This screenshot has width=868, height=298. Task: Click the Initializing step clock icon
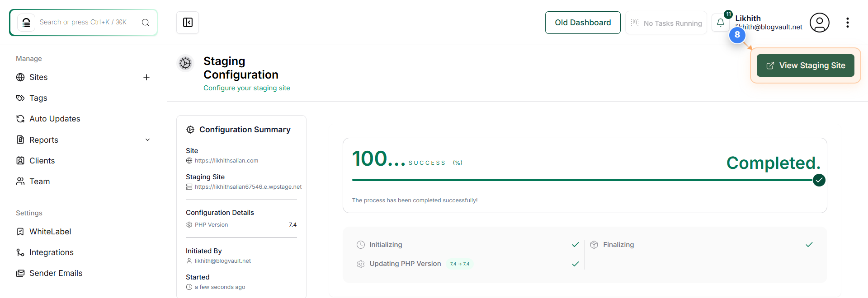(x=360, y=245)
